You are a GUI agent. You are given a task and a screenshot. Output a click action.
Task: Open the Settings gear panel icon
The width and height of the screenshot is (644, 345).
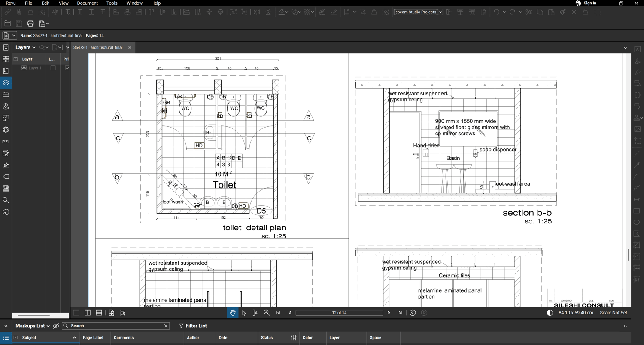pos(6,130)
